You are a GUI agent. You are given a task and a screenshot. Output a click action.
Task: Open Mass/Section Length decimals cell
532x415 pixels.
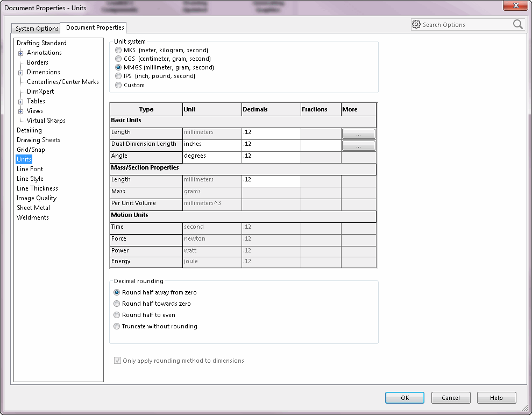pos(271,181)
